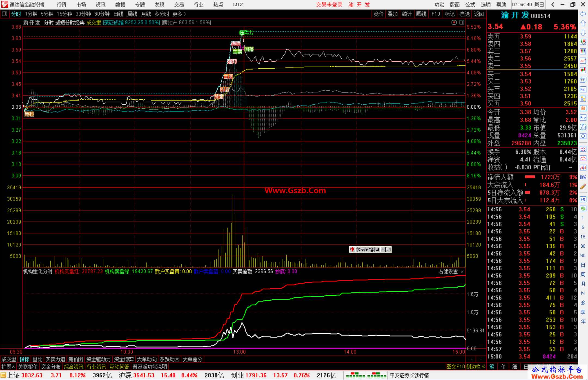Image resolution: width=588 pixels, height=380 pixels.
Task: Click the back navigation chevron in title bar
Action: [x=553, y=5]
